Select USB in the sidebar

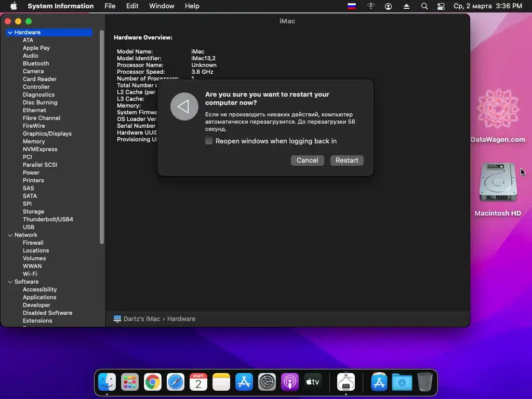[29, 228]
